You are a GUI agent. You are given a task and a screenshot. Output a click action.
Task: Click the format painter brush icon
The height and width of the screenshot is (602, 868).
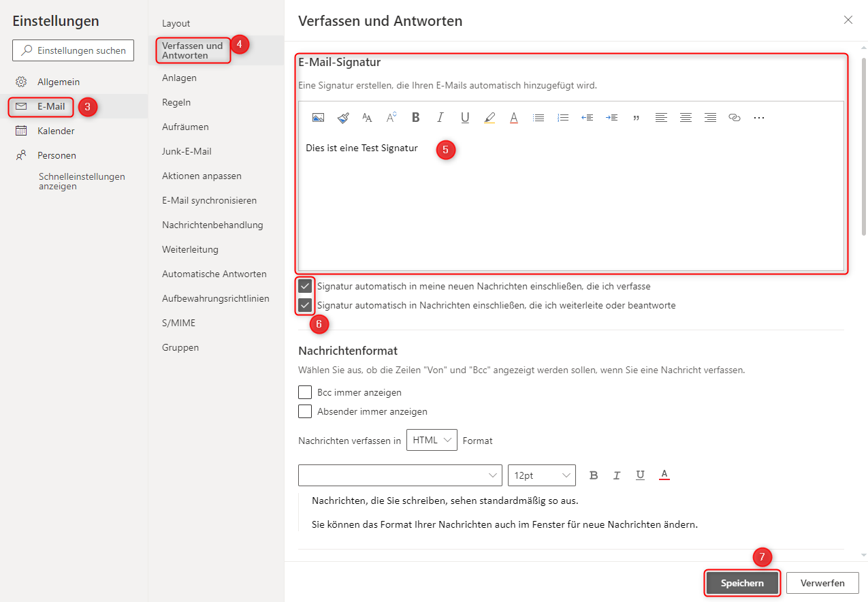pos(343,118)
